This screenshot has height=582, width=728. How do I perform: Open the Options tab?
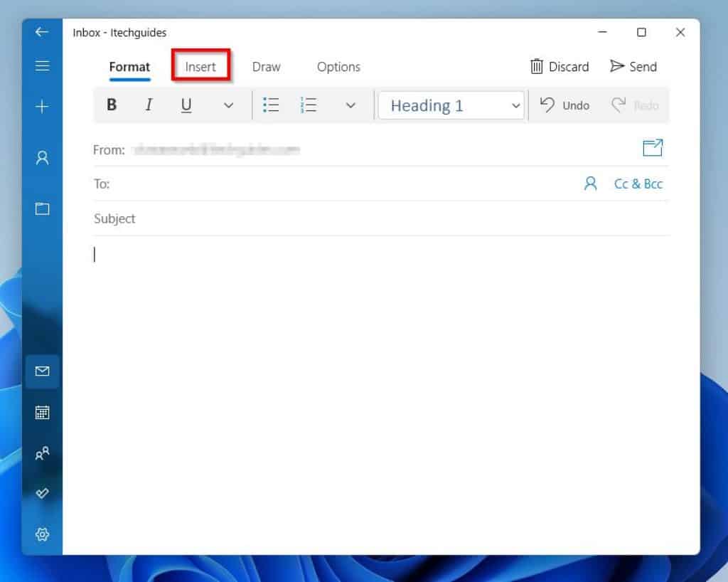click(338, 67)
